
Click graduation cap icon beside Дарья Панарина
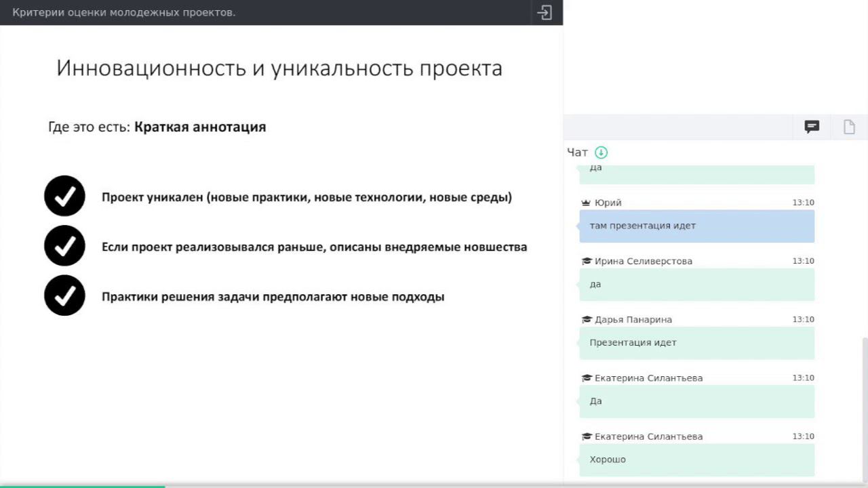(x=587, y=319)
